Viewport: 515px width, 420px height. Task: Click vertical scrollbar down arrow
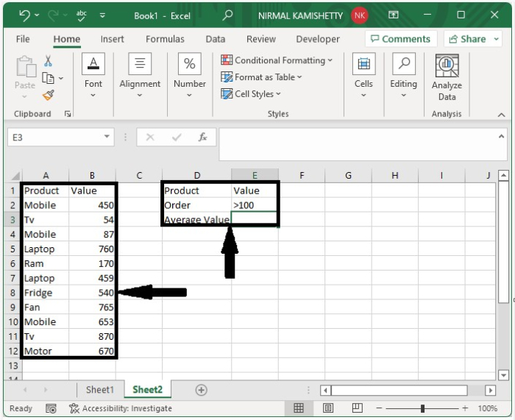point(503,375)
